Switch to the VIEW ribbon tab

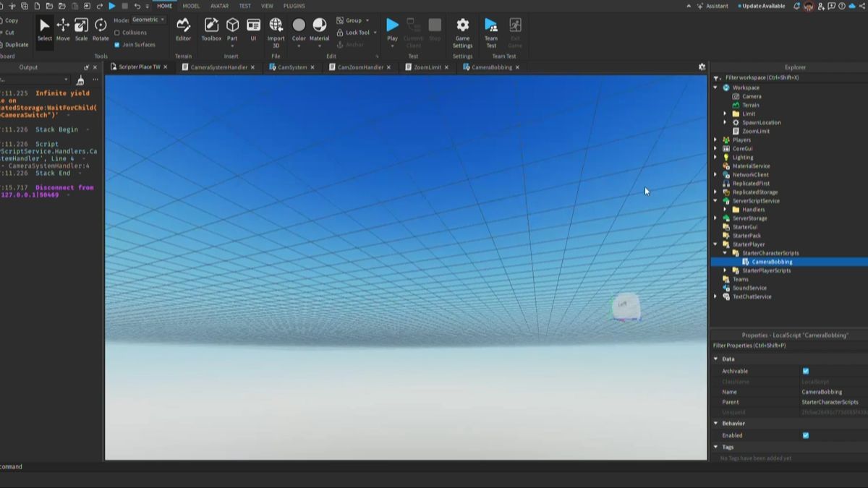267,6
